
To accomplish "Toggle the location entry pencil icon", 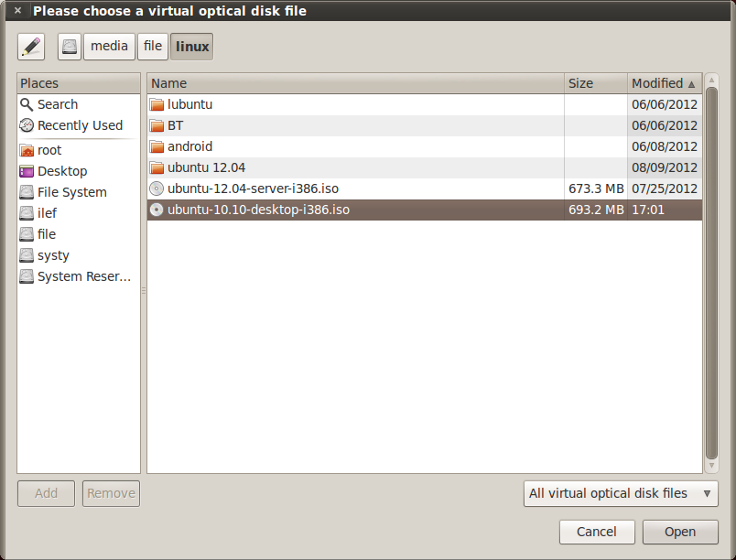I will [x=30, y=46].
